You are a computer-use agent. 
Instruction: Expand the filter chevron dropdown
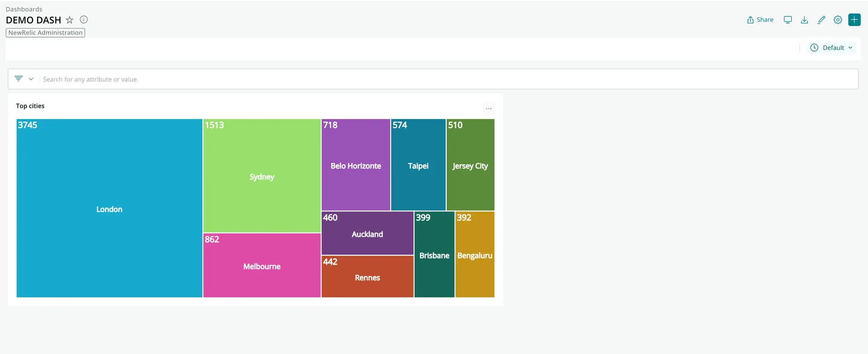(31, 79)
